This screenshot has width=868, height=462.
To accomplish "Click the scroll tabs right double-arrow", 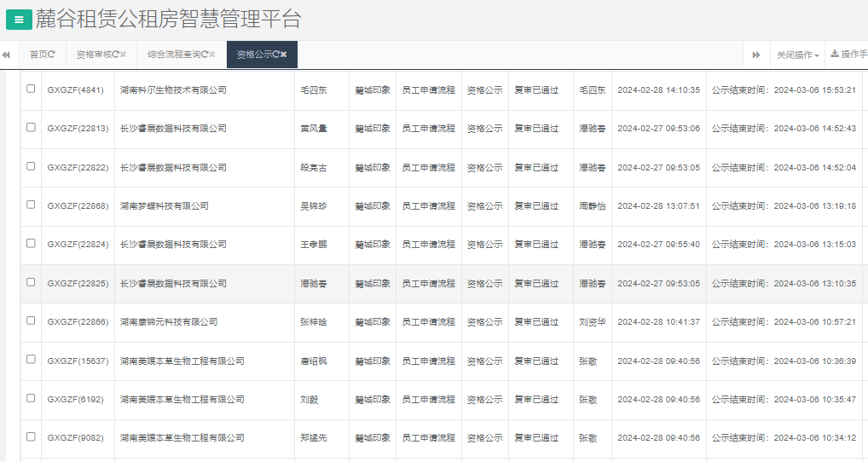I will click(756, 55).
